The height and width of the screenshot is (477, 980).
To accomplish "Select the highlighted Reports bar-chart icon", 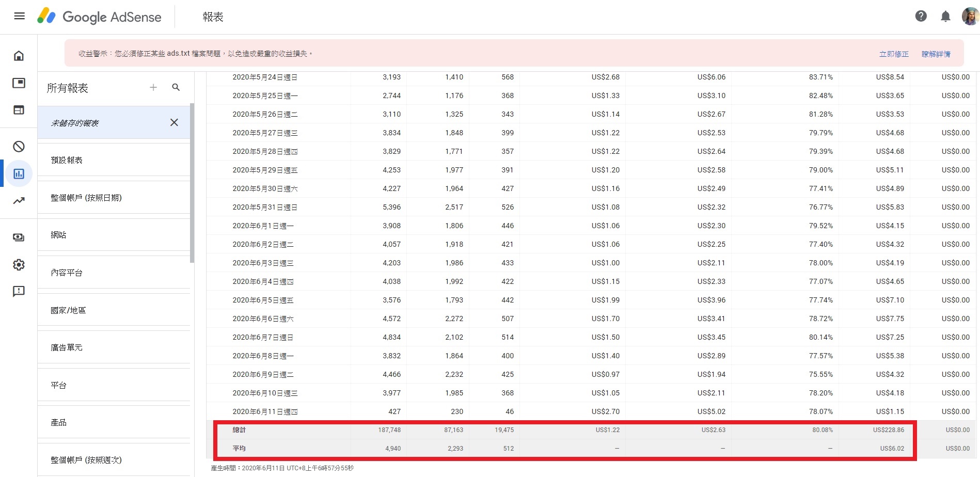I will [x=19, y=173].
